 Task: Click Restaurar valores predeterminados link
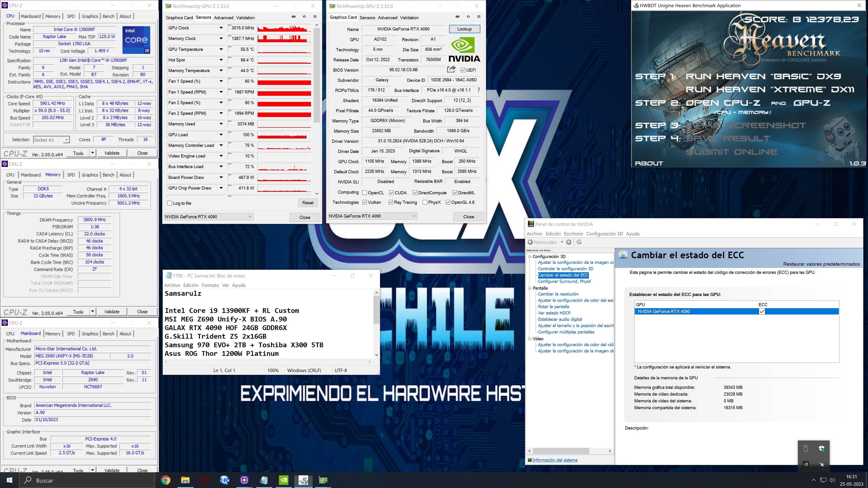(821, 264)
